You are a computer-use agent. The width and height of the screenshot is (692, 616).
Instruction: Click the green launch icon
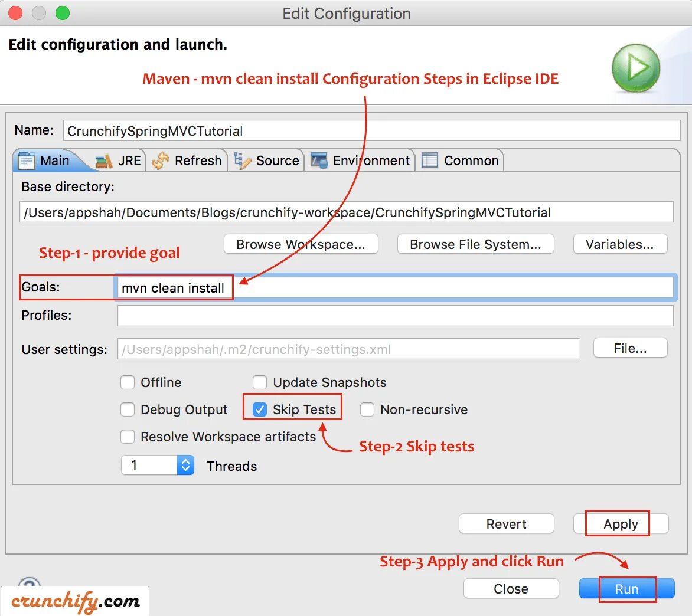(636, 68)
